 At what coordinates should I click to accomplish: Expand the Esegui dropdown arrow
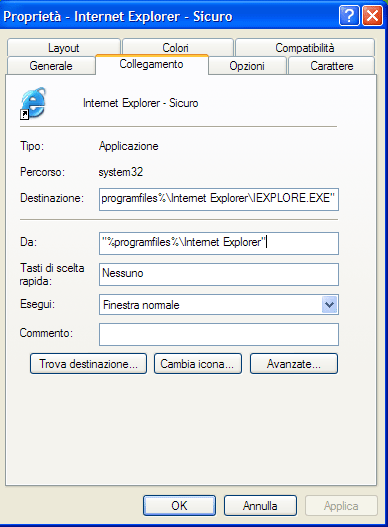tap(329, 305)
